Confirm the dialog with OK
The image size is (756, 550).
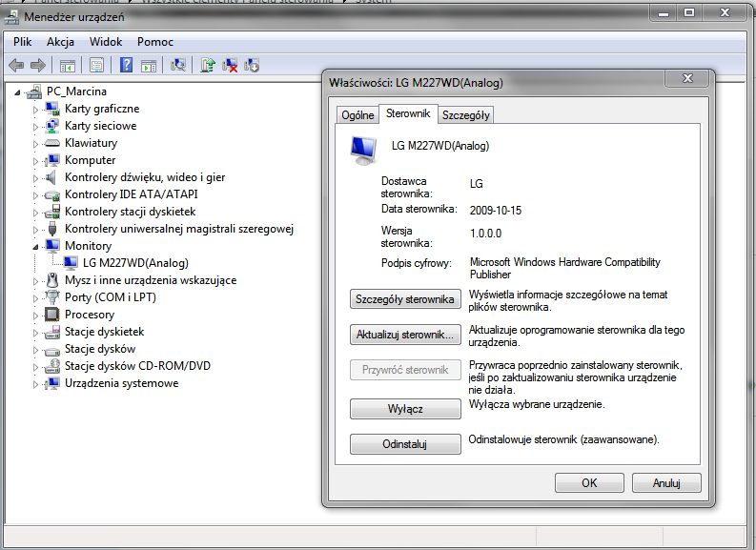click(x=589, y=482)
